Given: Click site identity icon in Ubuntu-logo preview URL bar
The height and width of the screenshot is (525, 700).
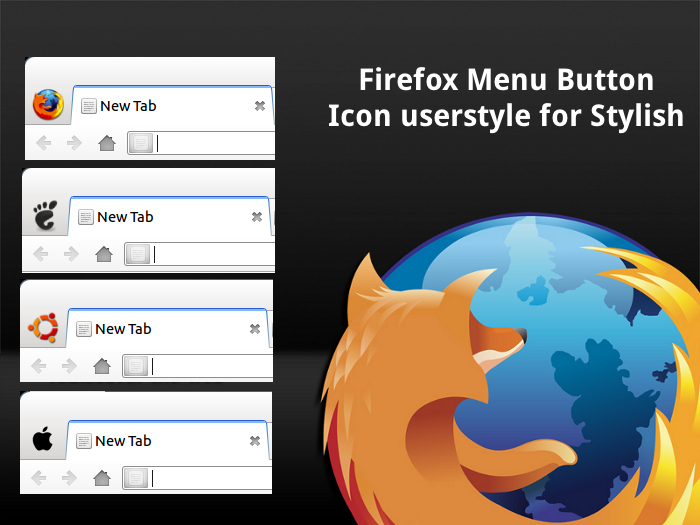Looking at the screenshot, I should [x=136, y=366].
